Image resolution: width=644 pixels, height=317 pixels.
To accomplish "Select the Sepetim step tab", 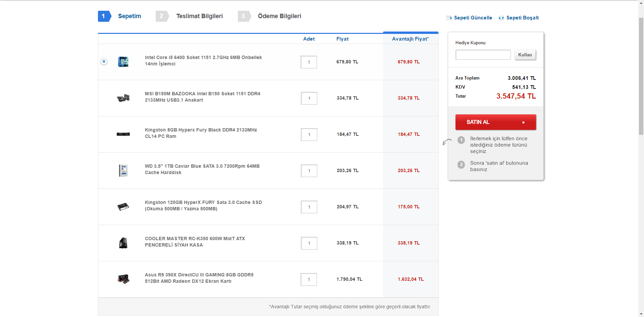I will coord(129,16).
